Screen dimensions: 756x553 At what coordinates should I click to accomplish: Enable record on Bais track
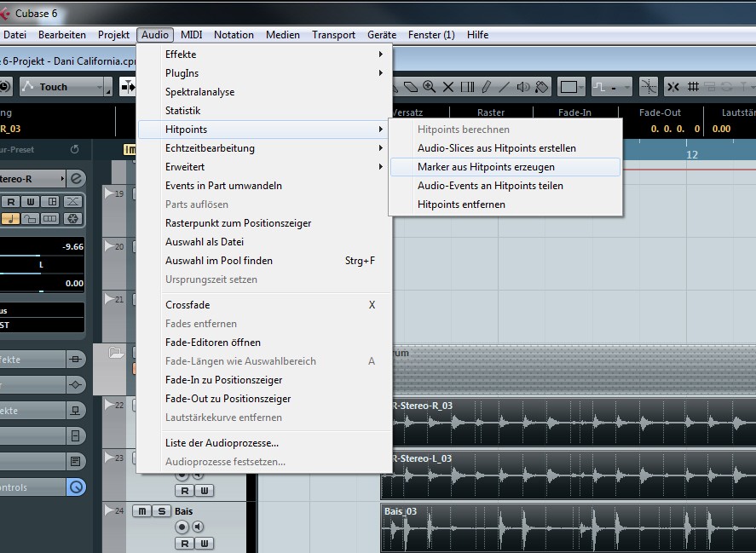click(x=182, y=527)
